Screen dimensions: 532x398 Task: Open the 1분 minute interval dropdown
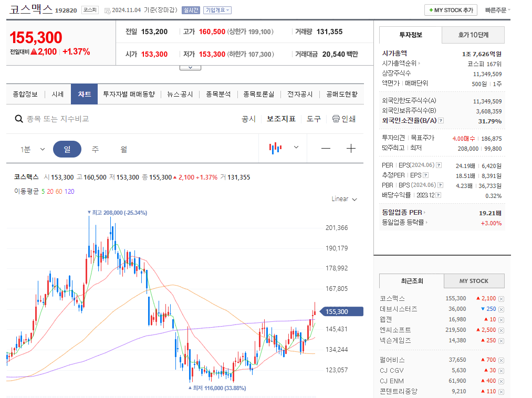[33, 149]
